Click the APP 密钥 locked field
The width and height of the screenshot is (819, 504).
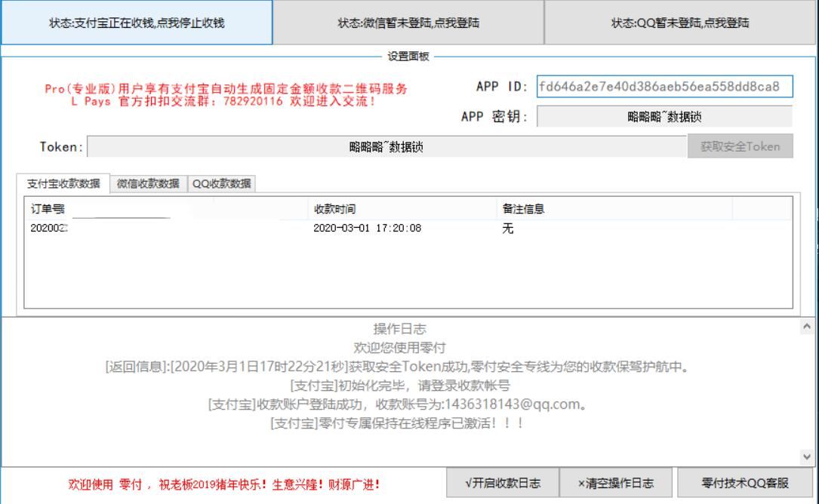(x=664, y=117)
